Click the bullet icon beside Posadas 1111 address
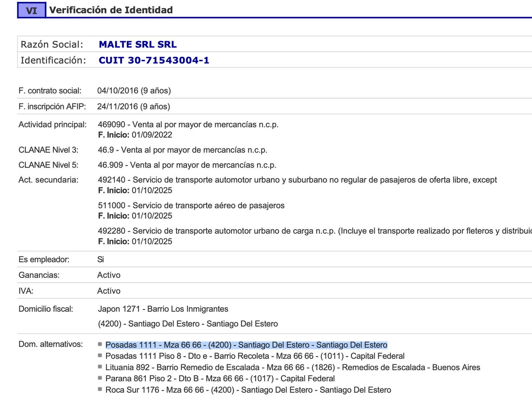532x399 pixels. click(101, 344)
